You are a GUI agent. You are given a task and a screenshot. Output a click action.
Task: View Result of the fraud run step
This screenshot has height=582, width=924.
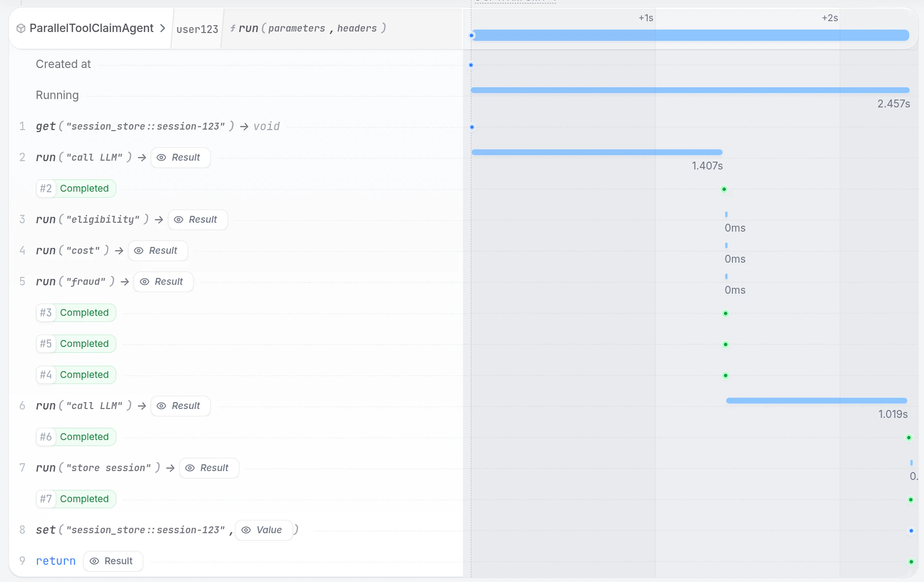click(163, 282)
